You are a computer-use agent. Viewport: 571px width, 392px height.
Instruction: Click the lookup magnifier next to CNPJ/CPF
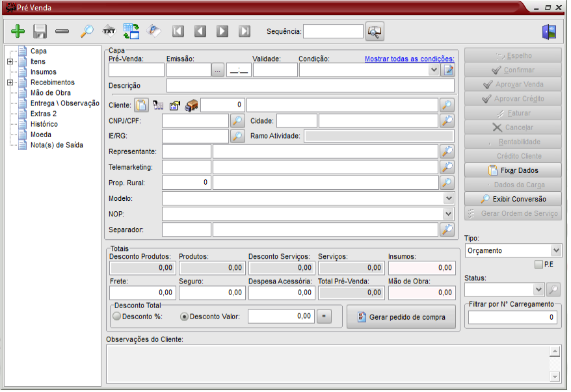[237, 121]
